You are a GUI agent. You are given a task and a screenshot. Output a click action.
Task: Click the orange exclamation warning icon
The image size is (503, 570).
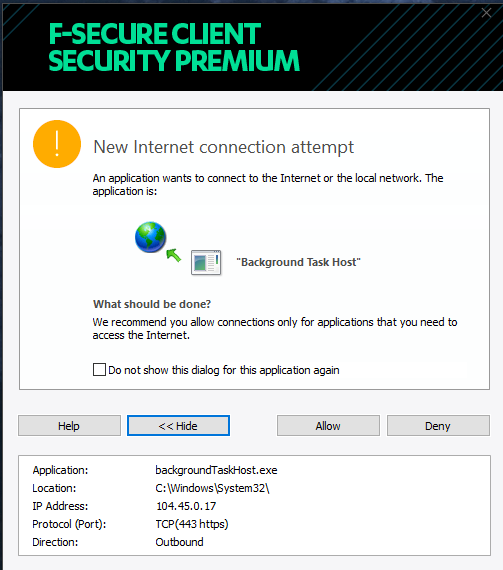tap(57, 144)
